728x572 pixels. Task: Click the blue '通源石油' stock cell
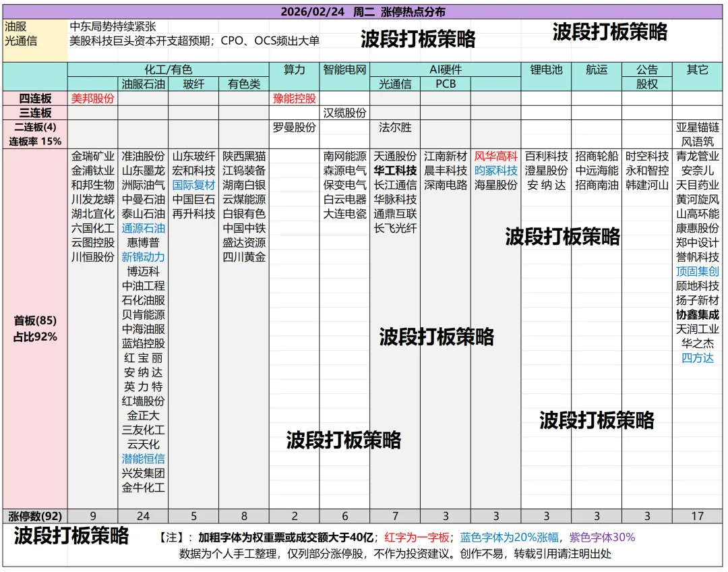pos(143,228)
